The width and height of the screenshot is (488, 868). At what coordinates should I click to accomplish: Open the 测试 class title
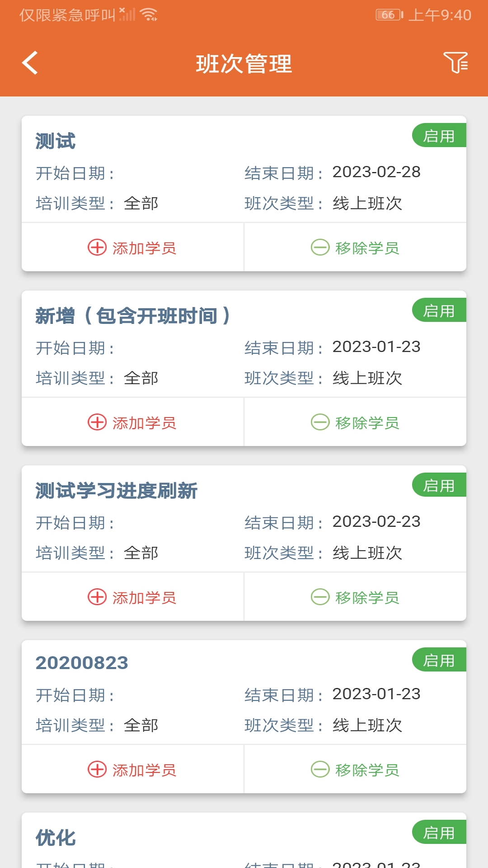pos(56,141)
